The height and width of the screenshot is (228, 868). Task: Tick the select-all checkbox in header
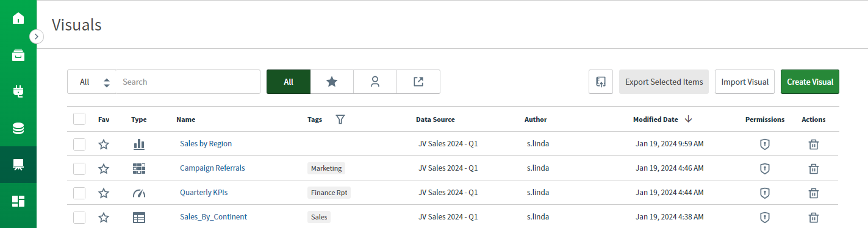pyautogui.click(x=79, y=119)
